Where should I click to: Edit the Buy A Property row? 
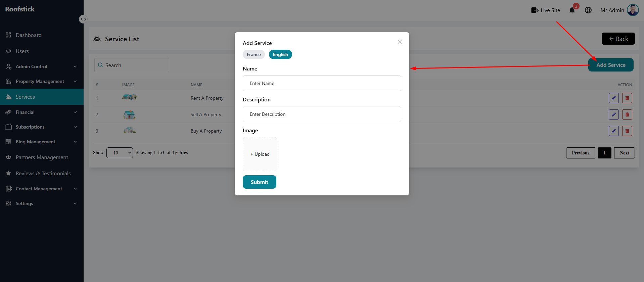tap(614, 131)
